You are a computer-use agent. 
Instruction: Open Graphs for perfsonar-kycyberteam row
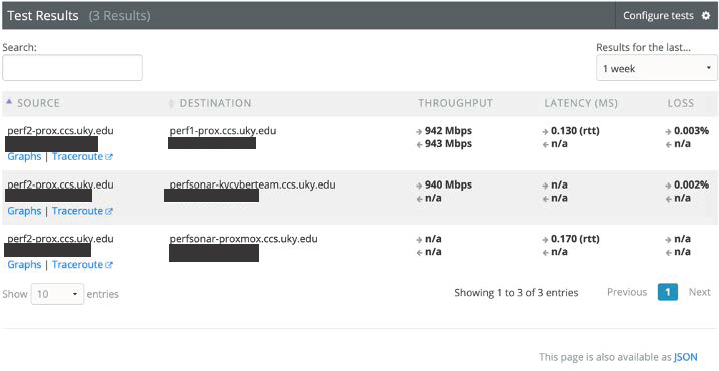[24, 211]
